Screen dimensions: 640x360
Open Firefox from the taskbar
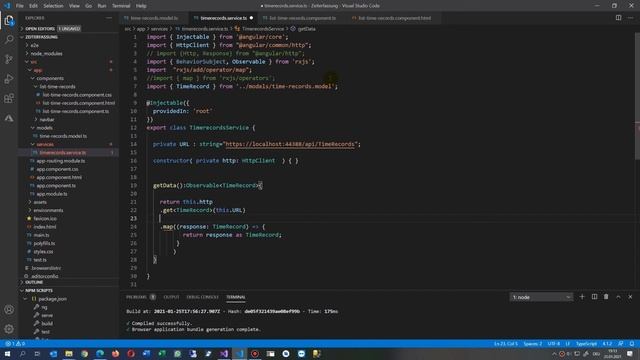tap(116, 353)
